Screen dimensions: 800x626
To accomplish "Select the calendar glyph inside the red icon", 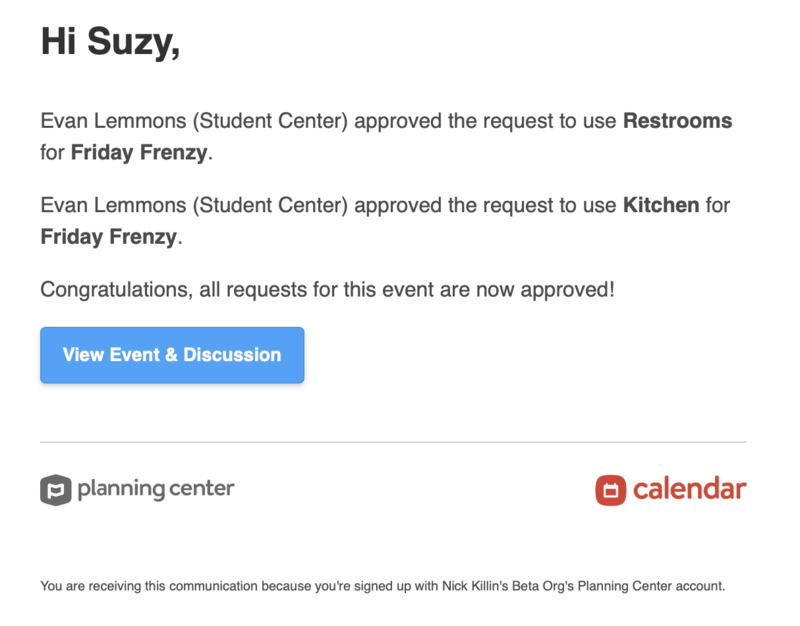I will point(612,489).
